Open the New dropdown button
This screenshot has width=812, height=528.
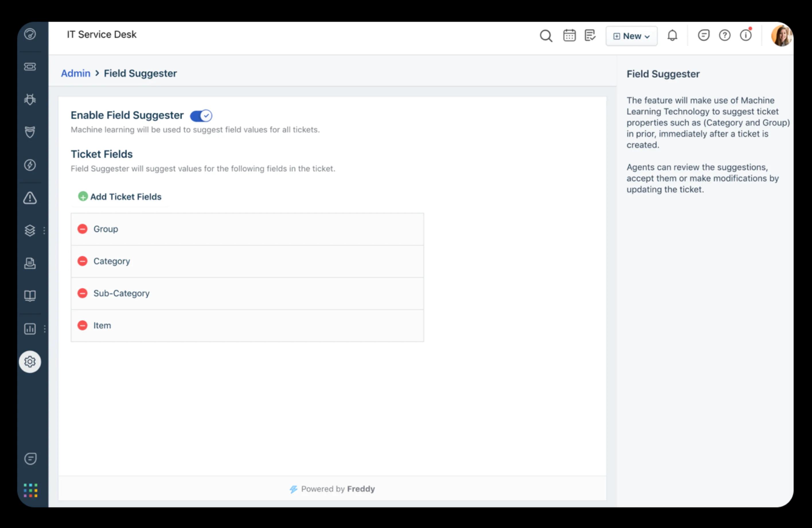point(632,36)
